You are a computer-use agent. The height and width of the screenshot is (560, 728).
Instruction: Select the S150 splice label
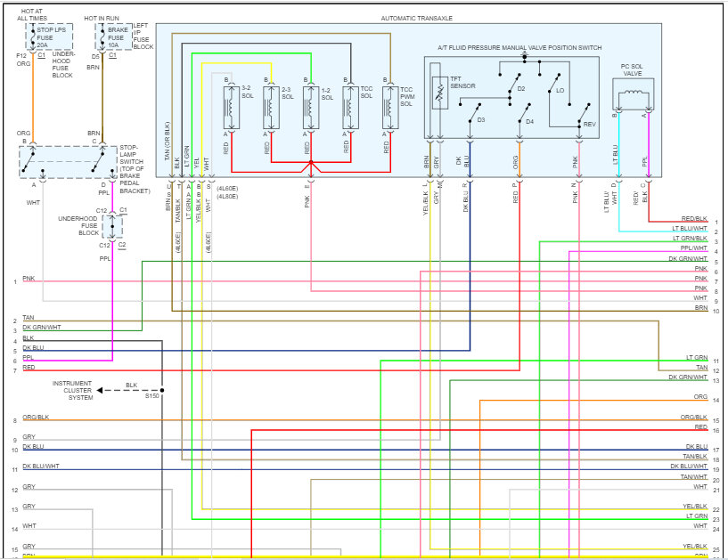(151, 396)
